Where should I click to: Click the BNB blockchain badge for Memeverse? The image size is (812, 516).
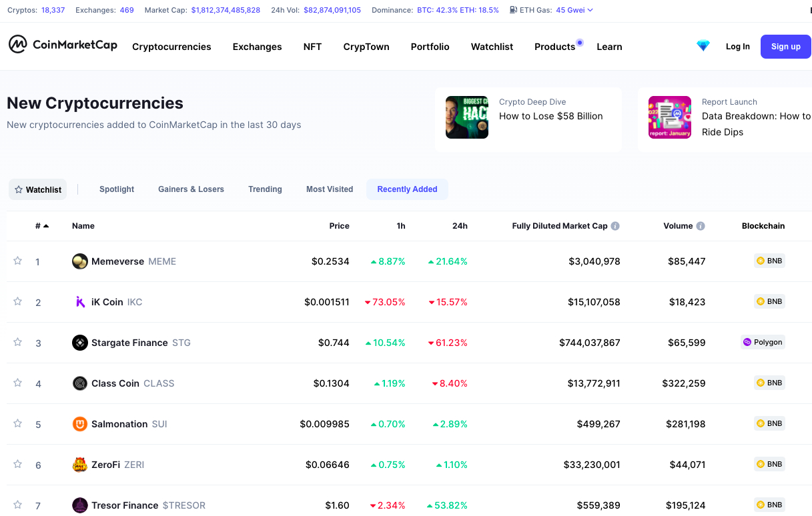click(x=769, y=261)
